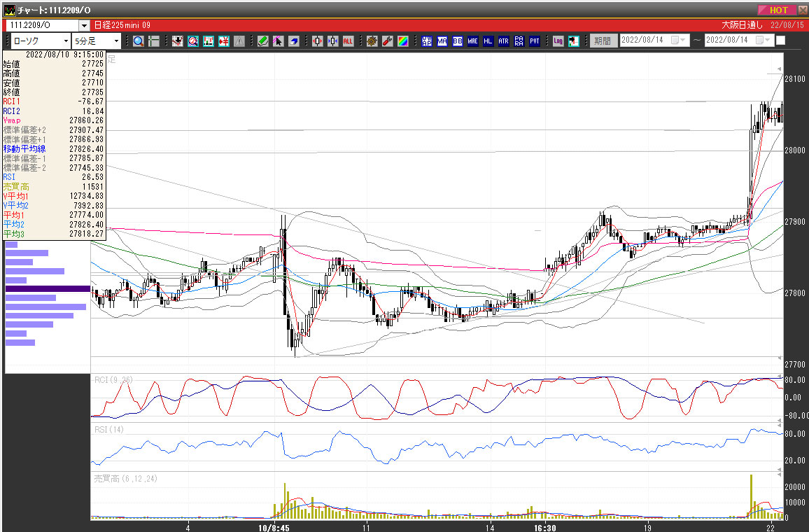This screenshot has width=809, height=532.
Task: Click the symbol code field 111.2209/O
Action: [43, 24]
